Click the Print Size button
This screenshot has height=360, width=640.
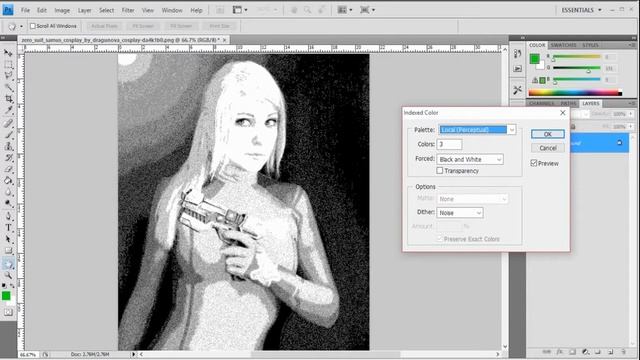220,26
